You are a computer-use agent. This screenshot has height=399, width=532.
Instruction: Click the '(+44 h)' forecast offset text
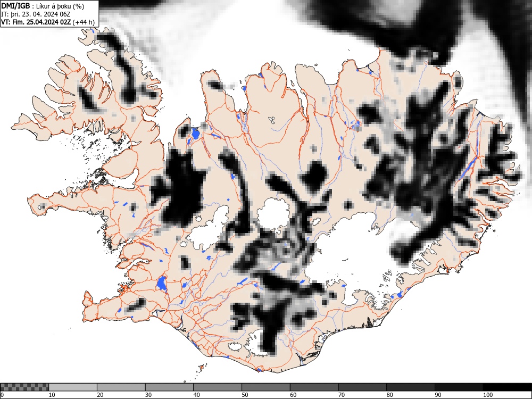84,22
